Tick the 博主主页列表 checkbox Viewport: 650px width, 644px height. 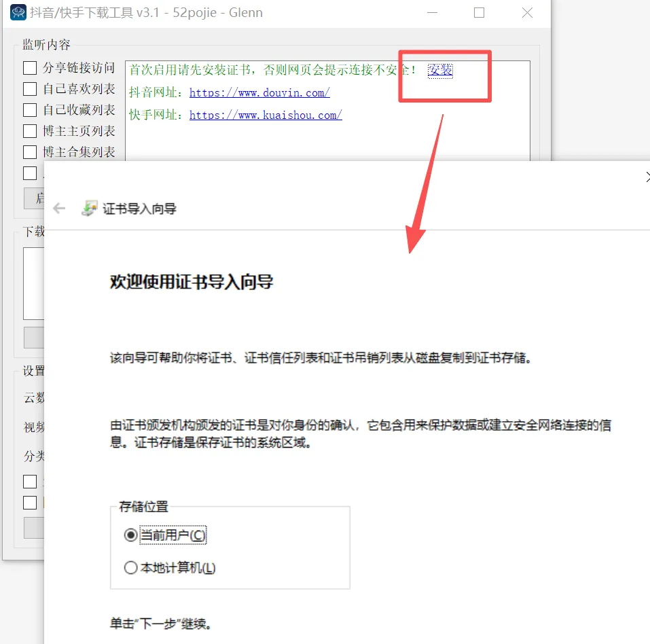point(30,131)
